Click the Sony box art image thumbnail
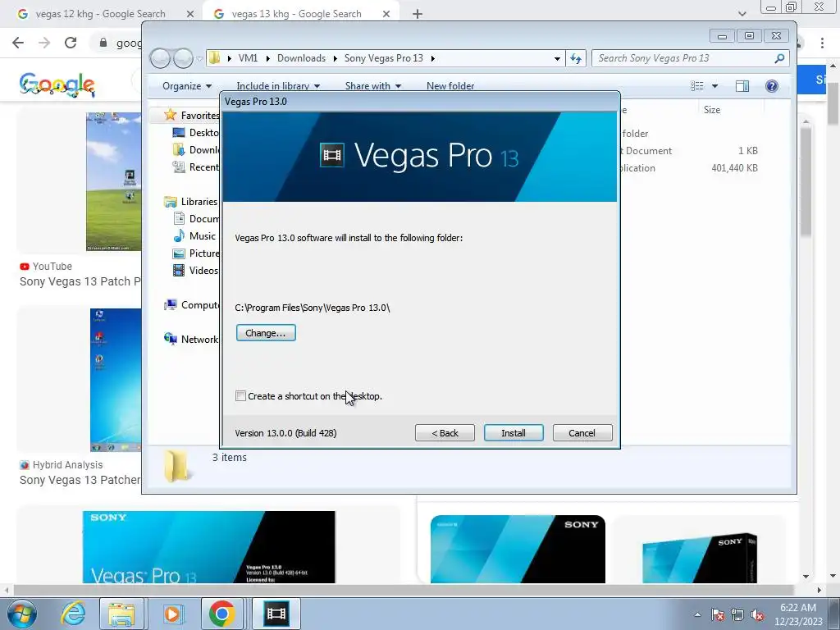Screen dimensions: 840x630 pyautogui.click(x=701, y=557)
